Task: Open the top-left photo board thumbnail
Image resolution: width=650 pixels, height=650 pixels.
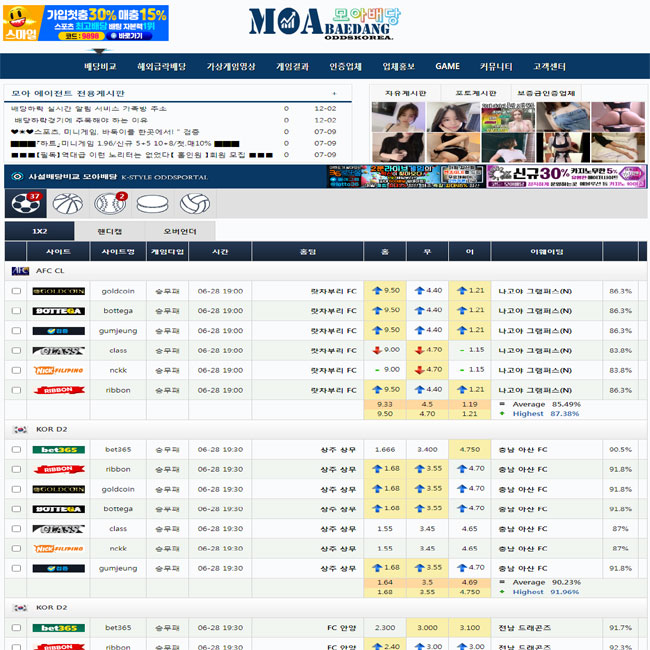Action: coord(398,116)
